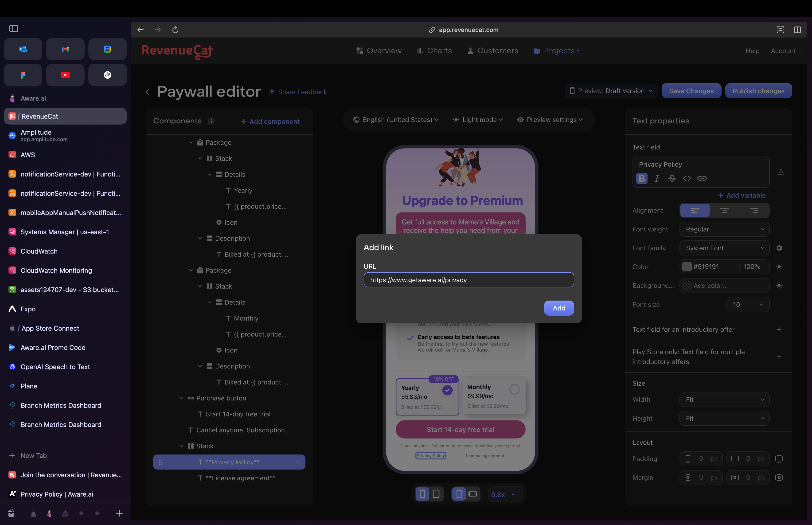Image resolution: width=812 pixels, height=525 pixels.
Task: Click Add in the Add link dialog
Action: 559,308
